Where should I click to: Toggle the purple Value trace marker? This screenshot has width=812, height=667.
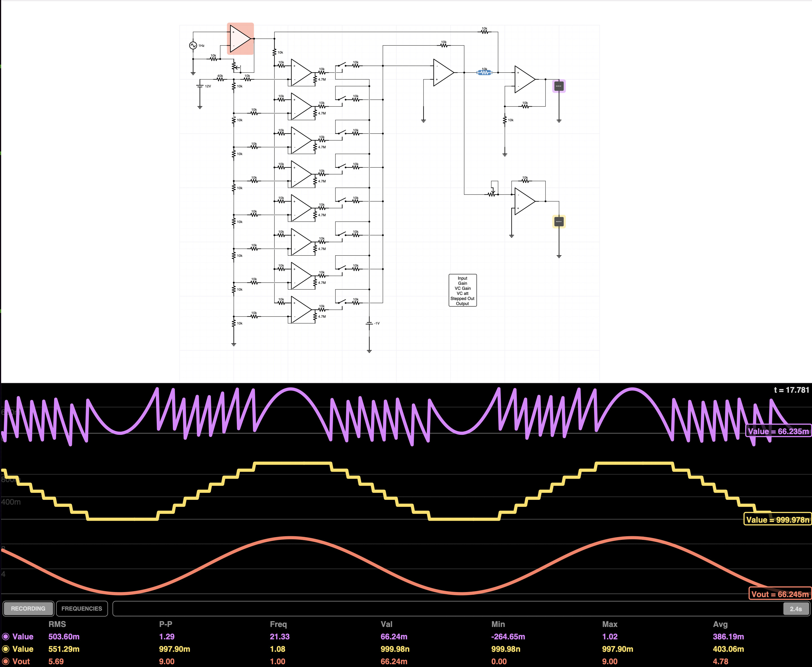(x=6, y=637)
